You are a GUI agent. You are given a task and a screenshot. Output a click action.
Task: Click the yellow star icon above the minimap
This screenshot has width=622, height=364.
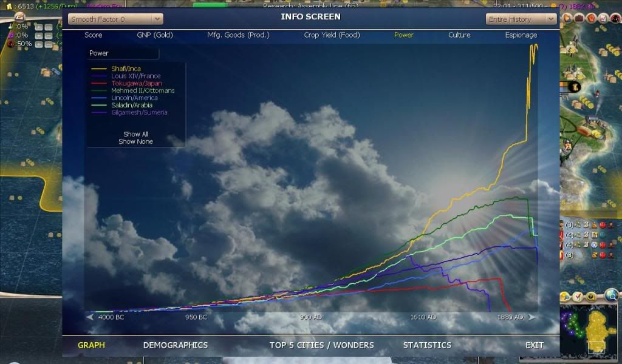coord(565,297)
